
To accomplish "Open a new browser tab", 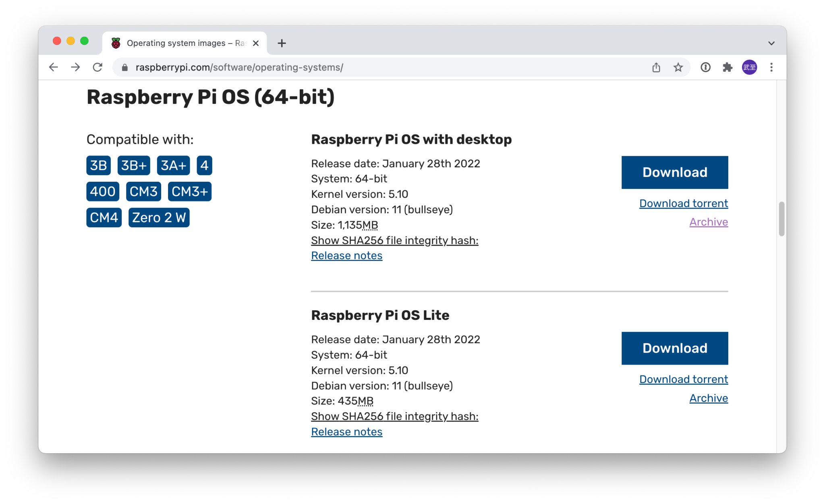I will tap(282, 43).
